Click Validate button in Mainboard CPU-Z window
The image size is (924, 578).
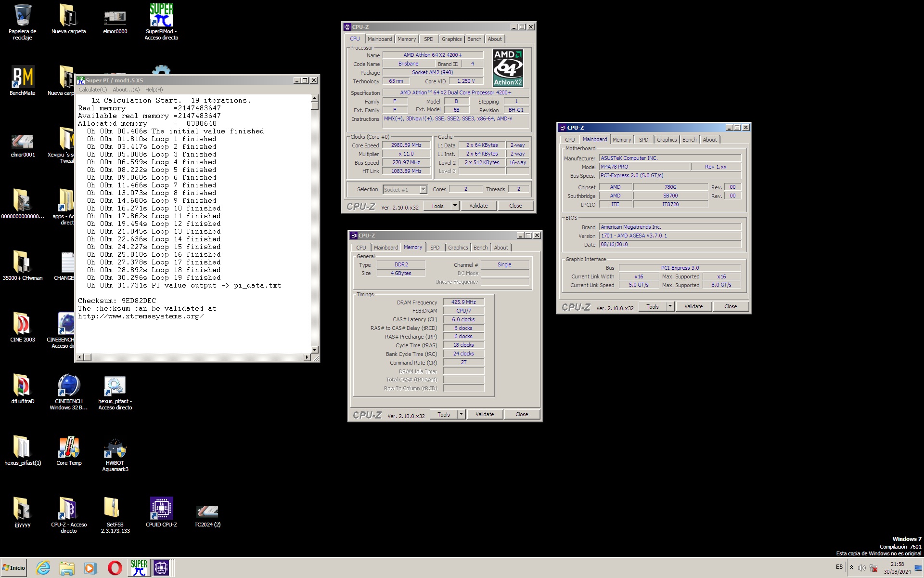[693, 306]
